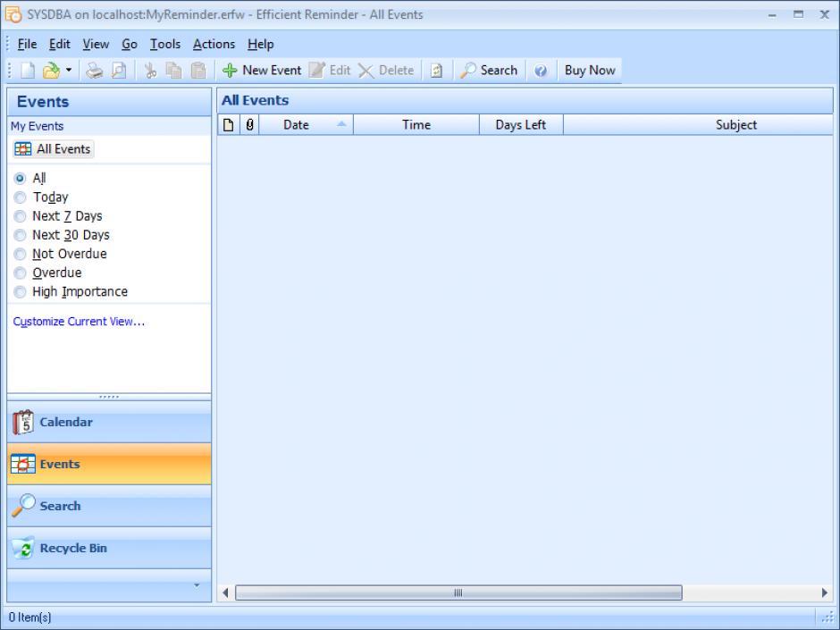Screen dimensions: 840x630
Task: Click the New file toolbar icon
Action: (x=27, y=71)
